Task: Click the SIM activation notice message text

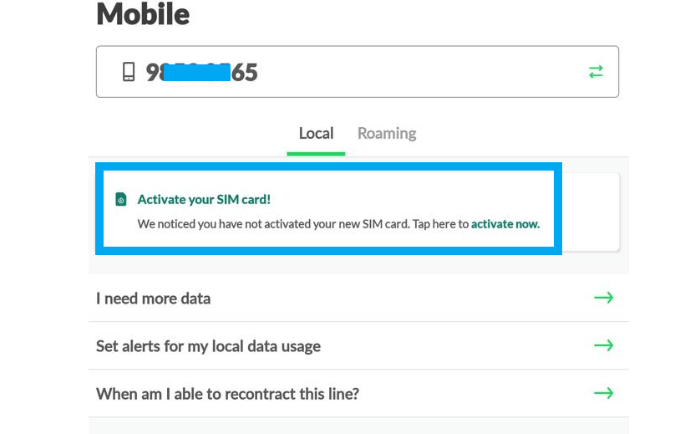Action: 339,224
